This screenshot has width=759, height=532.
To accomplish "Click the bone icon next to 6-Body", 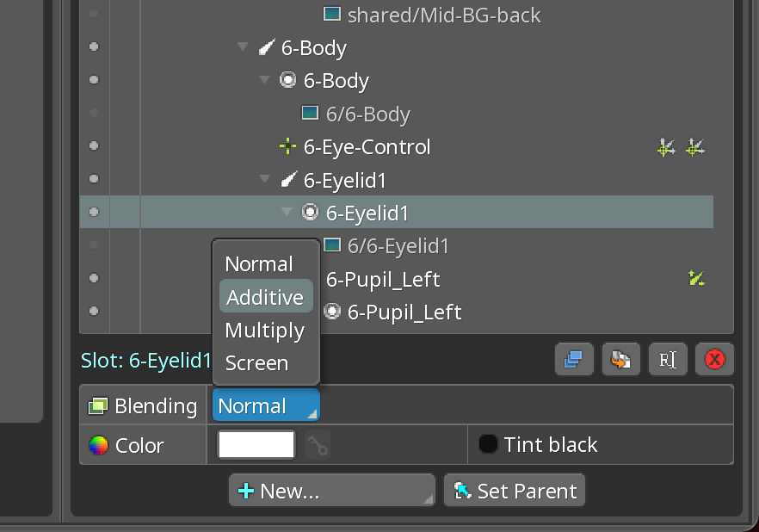I will (266, 47).
